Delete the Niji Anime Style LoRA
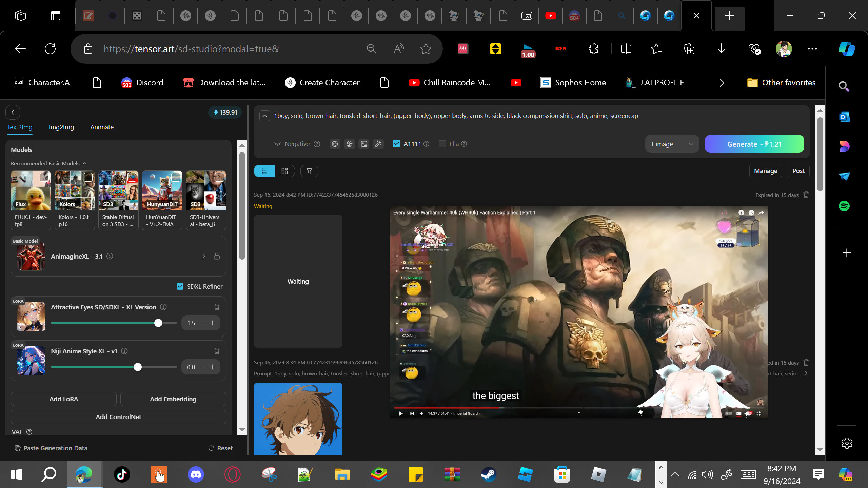 click(217, 351)
